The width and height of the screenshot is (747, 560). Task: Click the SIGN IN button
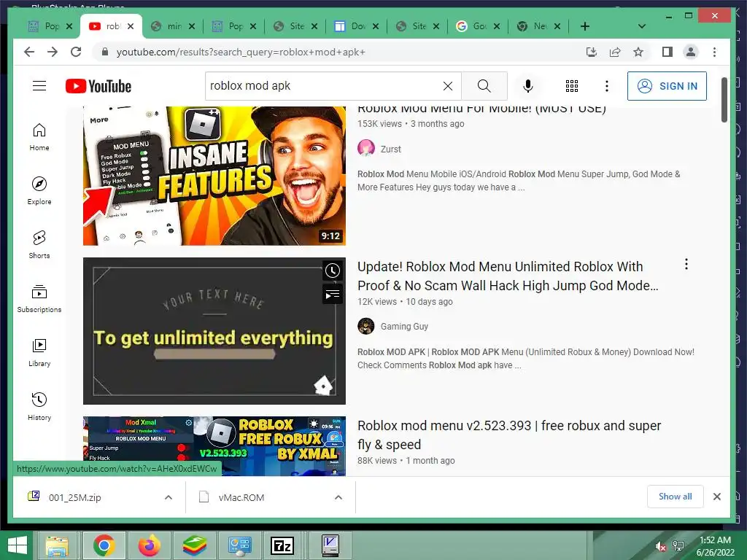(x=667, y=86)
